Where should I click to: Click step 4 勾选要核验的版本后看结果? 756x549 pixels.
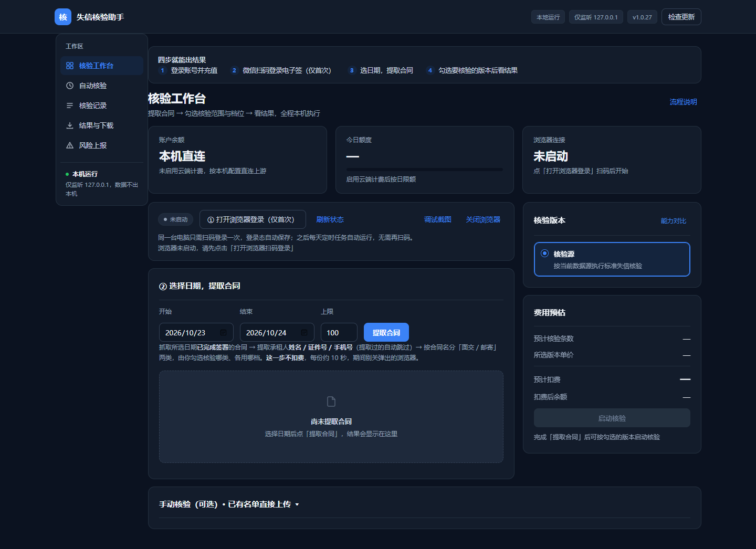pyautogui.click(x=472, y=70)
